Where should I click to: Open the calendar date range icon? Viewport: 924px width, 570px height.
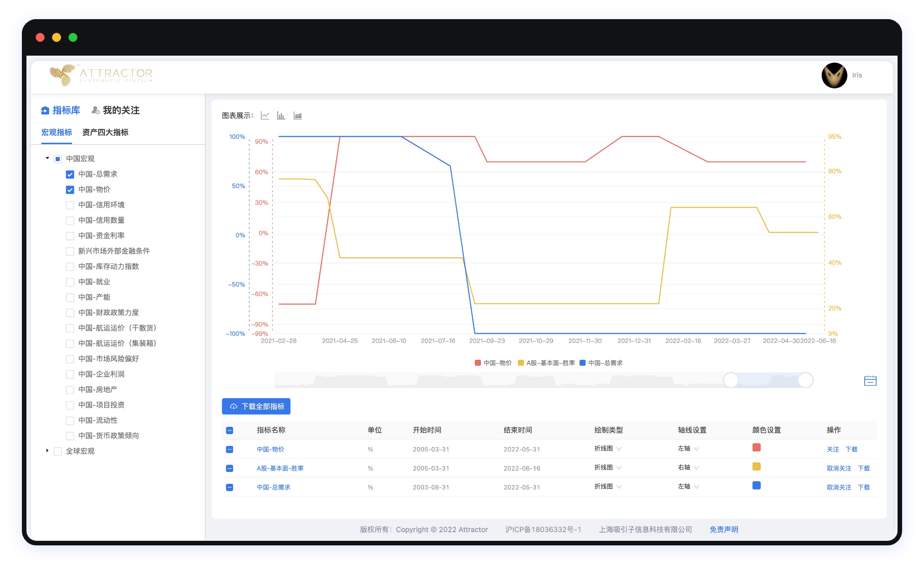870,380
